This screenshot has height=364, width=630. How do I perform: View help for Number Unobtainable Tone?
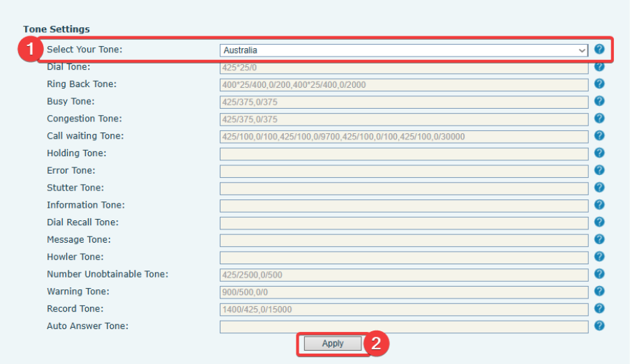(x=599, y=274)
